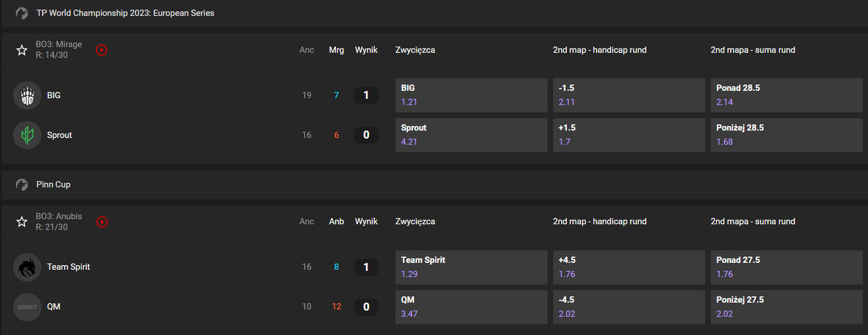This screenshot has width=868, height=335.
Task: Click Sprout's series score 0
Action: click(x=366, y=135)
